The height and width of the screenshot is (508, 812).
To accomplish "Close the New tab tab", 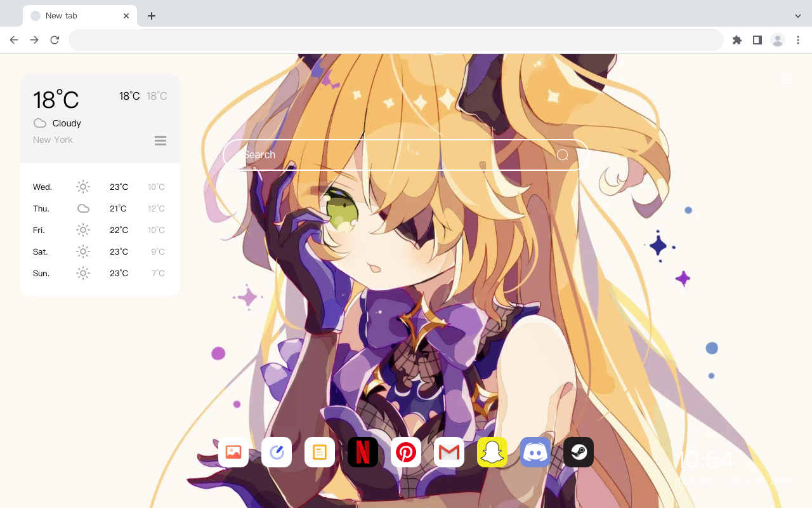I will 126,16.
